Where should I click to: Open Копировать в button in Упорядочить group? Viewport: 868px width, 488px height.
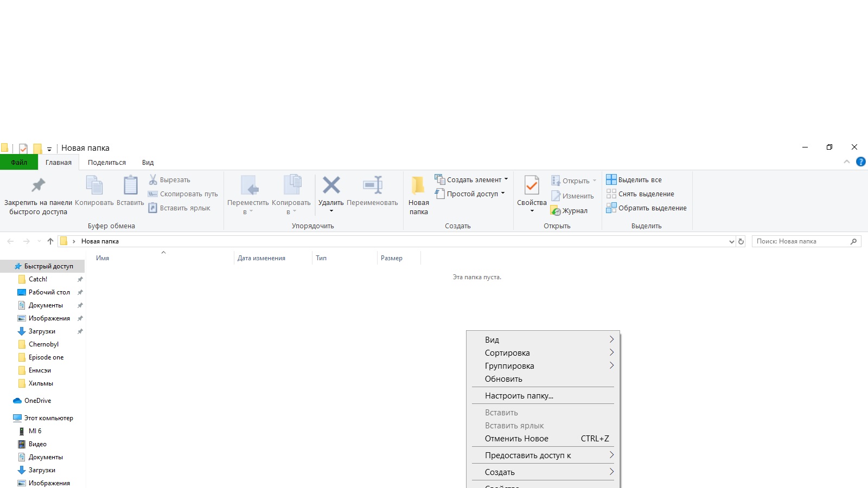[x=291, y=195]
